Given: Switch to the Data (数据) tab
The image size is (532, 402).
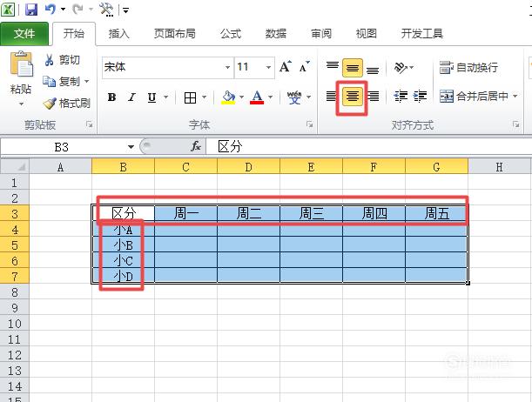Looking at the screenshot, I should pos(275,34).
